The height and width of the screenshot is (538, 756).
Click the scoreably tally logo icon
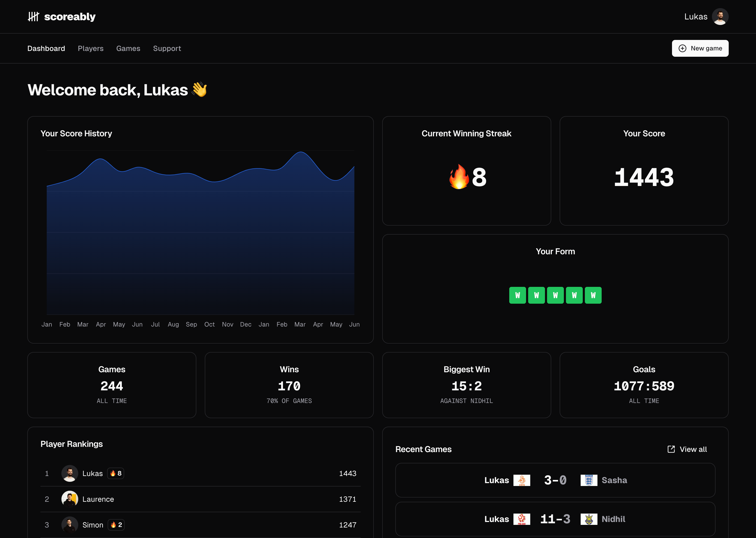(33, 17)
